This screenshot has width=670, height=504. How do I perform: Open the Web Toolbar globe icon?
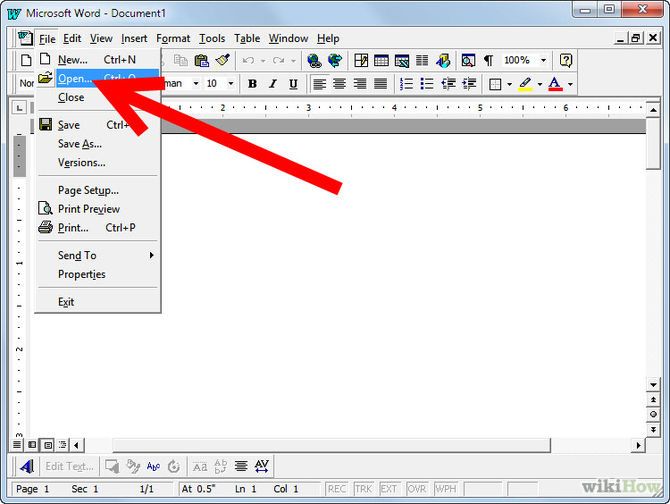(x=335, y=60)
